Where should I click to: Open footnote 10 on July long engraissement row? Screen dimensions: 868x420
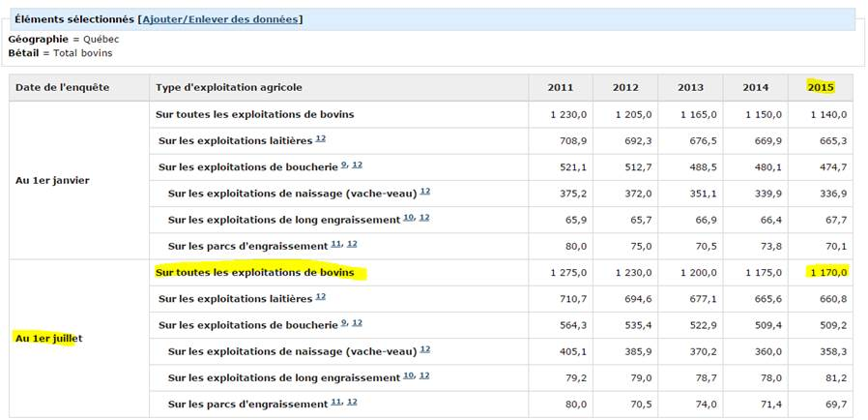pyautogui.click(x=408, y=375)
